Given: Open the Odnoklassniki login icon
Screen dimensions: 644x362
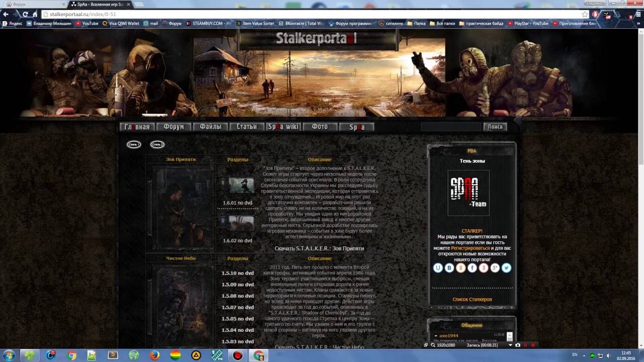Looking at the screenshot, I should (x=461, y=268).
